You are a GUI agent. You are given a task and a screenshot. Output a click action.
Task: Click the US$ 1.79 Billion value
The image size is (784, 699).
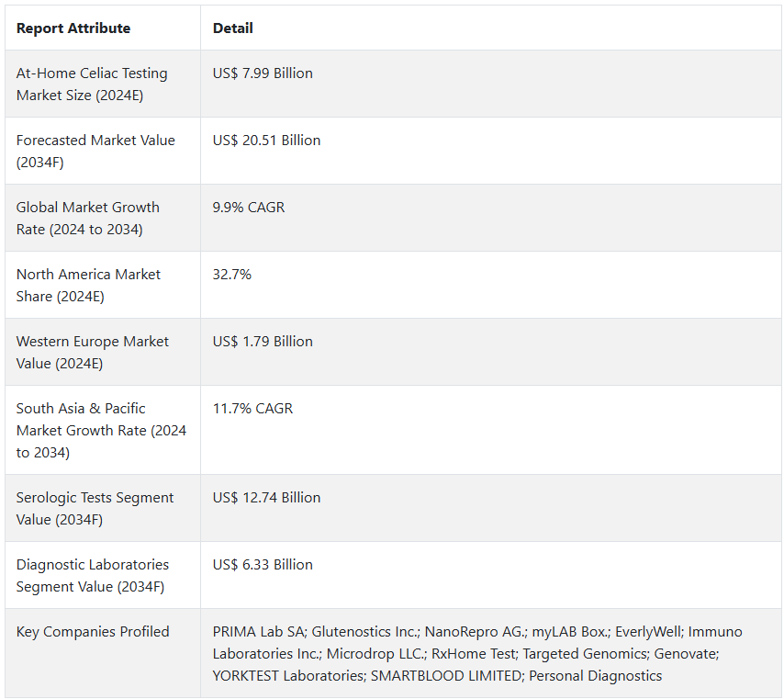click(263, 342)
